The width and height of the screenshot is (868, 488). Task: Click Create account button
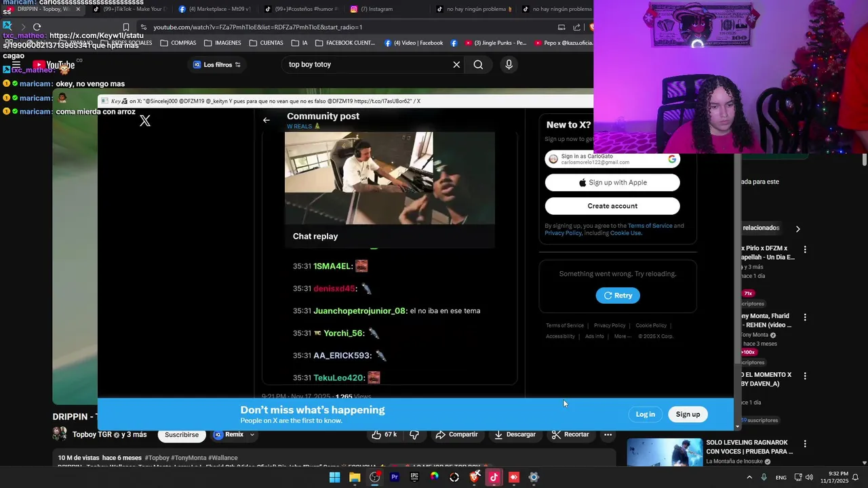click(612, 206)
